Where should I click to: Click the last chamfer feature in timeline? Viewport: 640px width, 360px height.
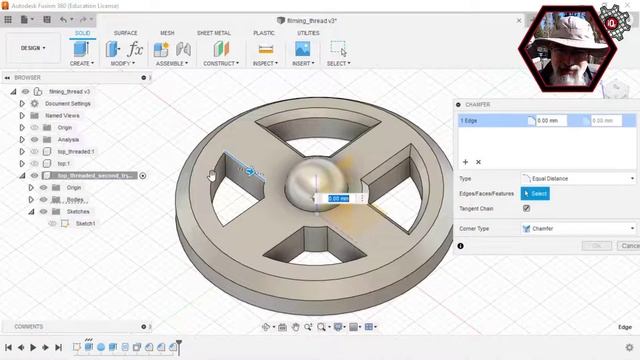173,347
